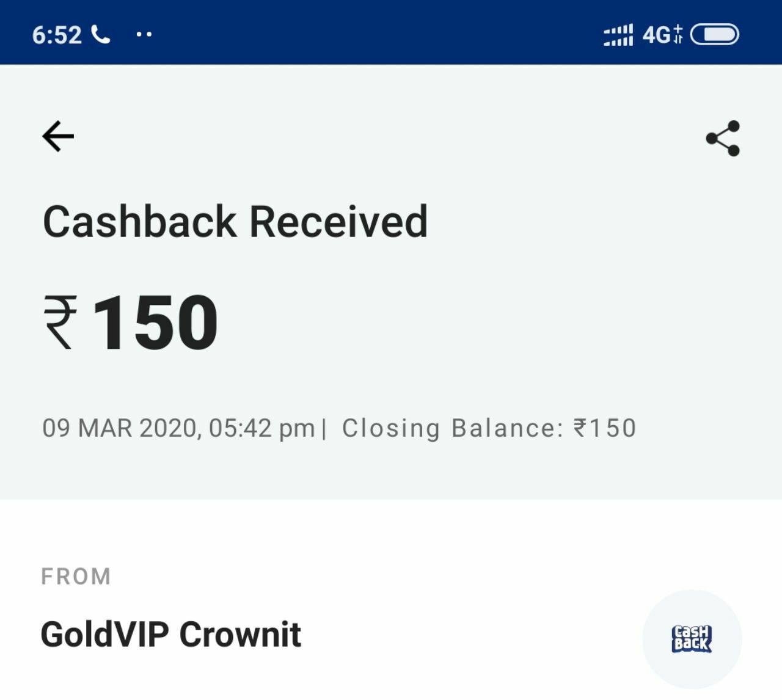
Task: Select the Cashback Received heading
Action: coord(235,221)
